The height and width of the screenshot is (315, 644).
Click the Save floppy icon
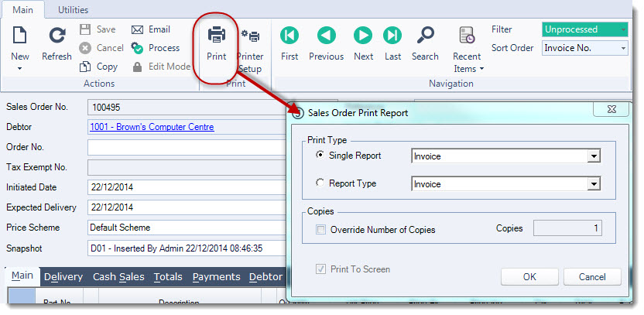point(85,29)
